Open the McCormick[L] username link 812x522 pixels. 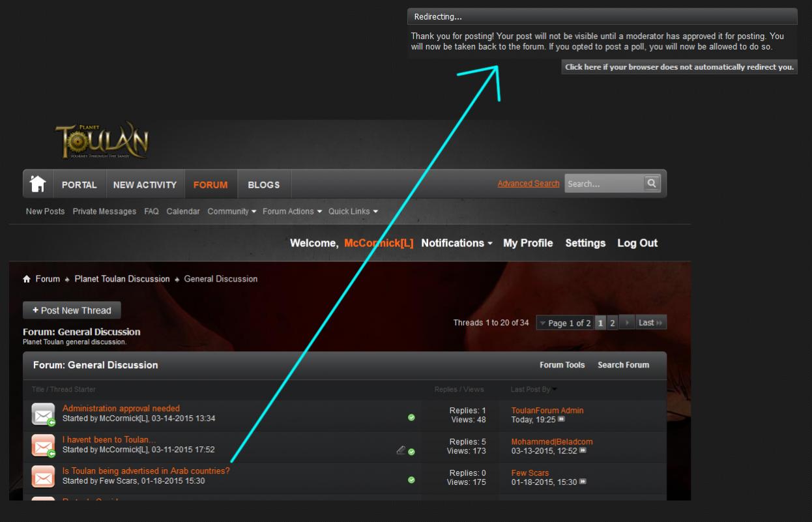click(x=379, y=243)
